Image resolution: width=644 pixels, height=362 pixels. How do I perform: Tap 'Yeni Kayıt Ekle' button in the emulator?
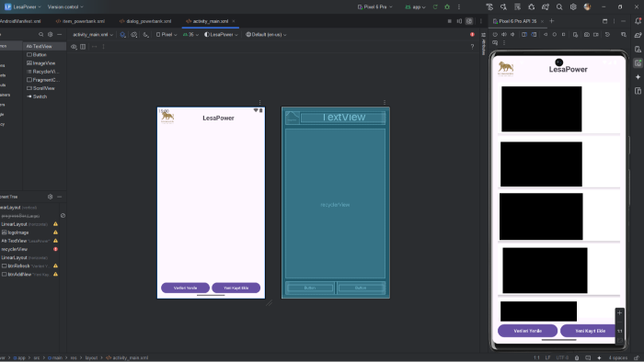[x=590, y=331]
